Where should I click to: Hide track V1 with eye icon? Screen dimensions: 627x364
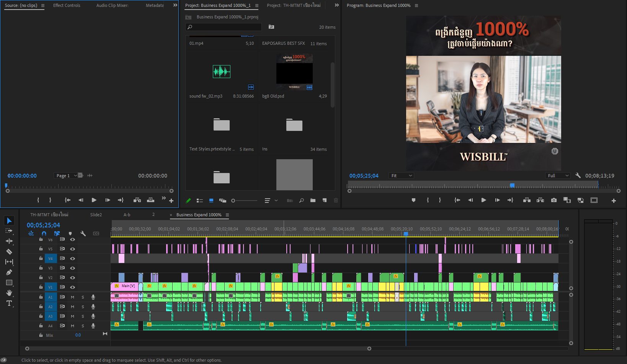click(72, 287)
